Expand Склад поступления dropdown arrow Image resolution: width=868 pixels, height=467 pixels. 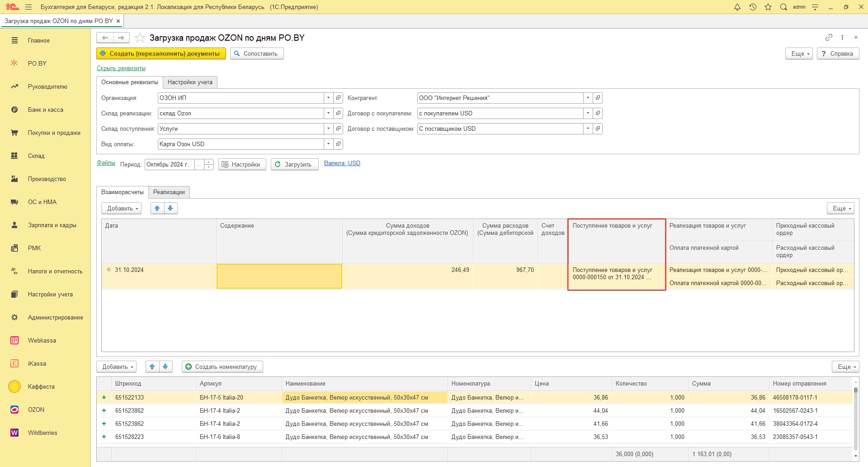pyautogui.click(x=328, y=129)
